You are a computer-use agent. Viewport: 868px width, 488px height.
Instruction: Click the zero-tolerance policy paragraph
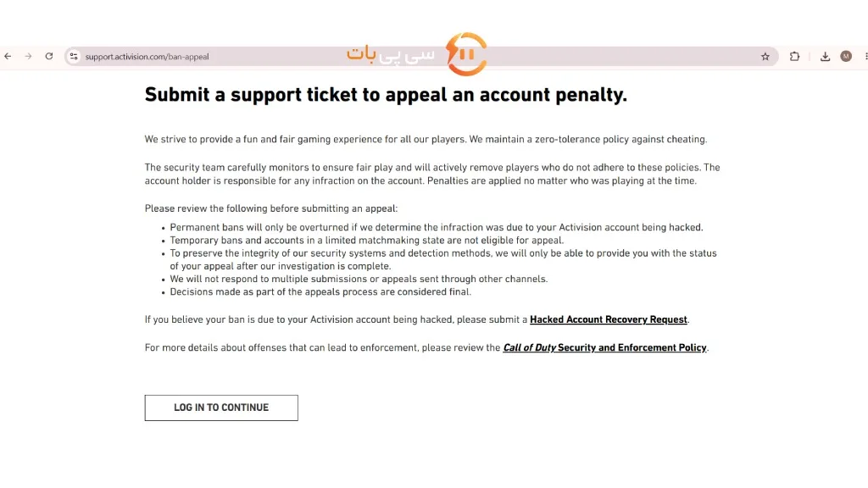(x=426, y=140)
